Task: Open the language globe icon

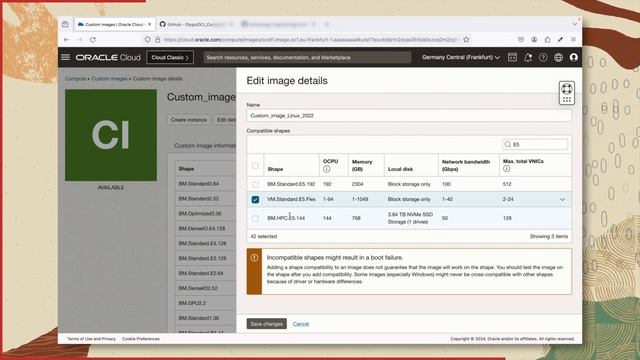Action: coord(558,58)
